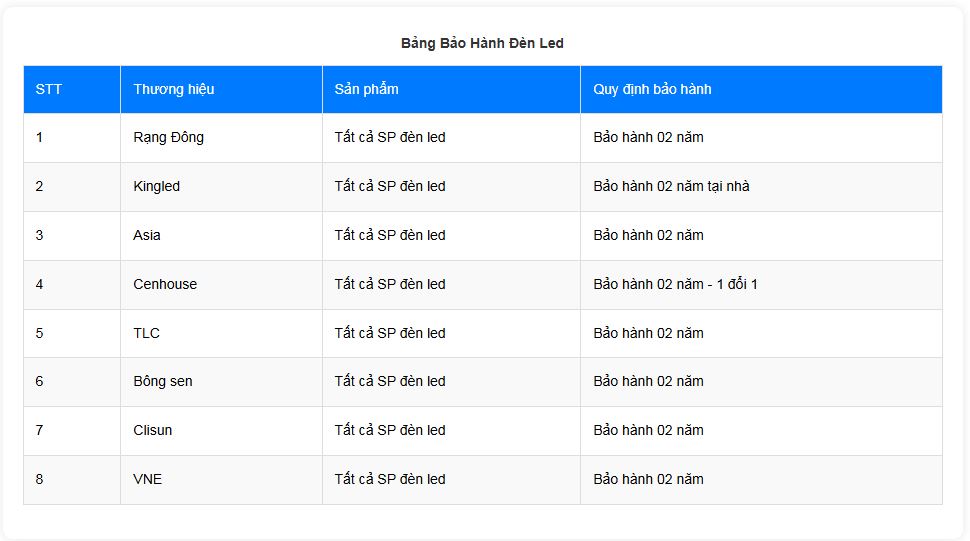Select row number 8 cell
The image size is (970, 541).
pos(40,479)
